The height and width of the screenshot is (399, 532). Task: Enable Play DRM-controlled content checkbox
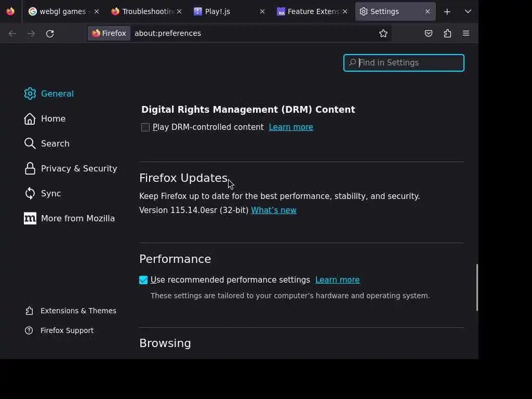[x=145, y=127]
